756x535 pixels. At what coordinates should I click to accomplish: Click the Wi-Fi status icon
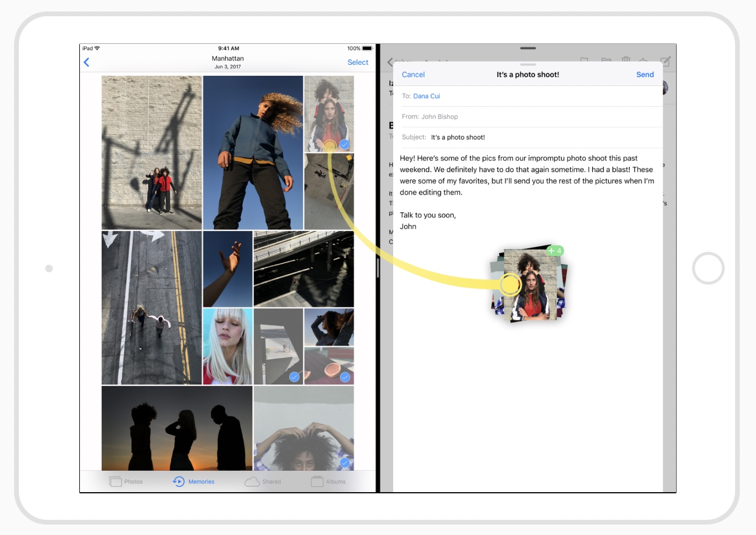[x=97, y=48]
